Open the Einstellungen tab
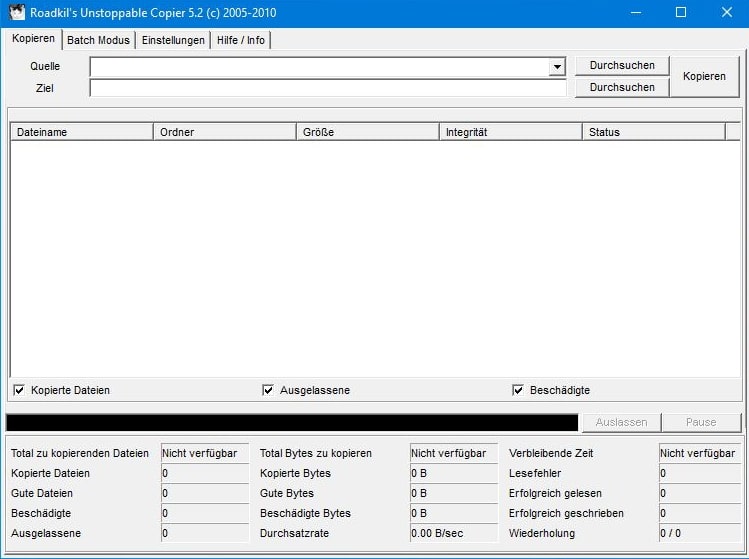 (x=173, y=40)
